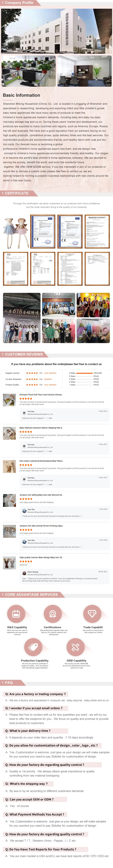Open the plush dolls product image

click(15, 232)
